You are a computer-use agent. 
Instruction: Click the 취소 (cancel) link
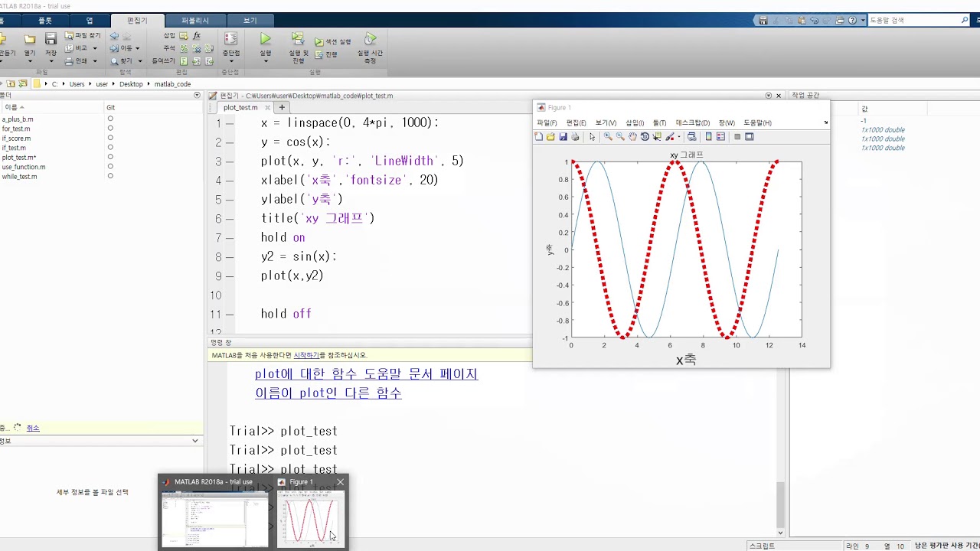(x=33, y=428)
